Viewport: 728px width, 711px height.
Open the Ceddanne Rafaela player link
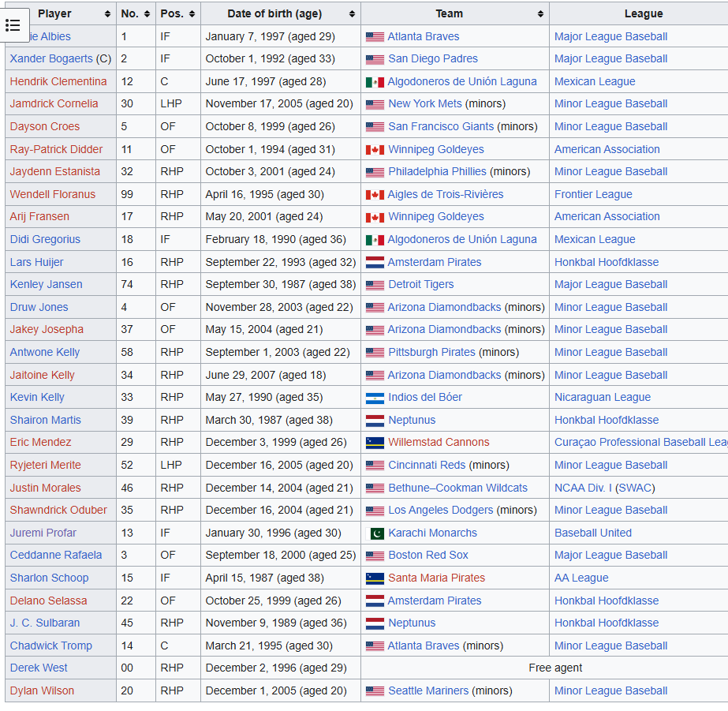[x=56, y=556]
